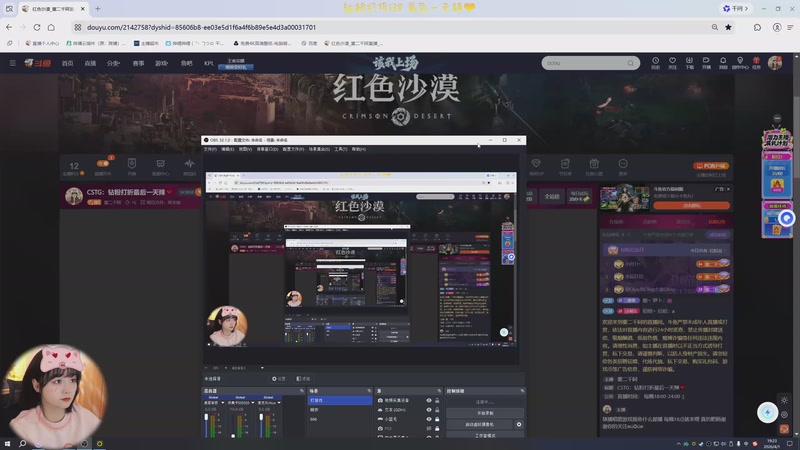
Task: Click the first mixer channel volume slider
Action: coord(206,425)
